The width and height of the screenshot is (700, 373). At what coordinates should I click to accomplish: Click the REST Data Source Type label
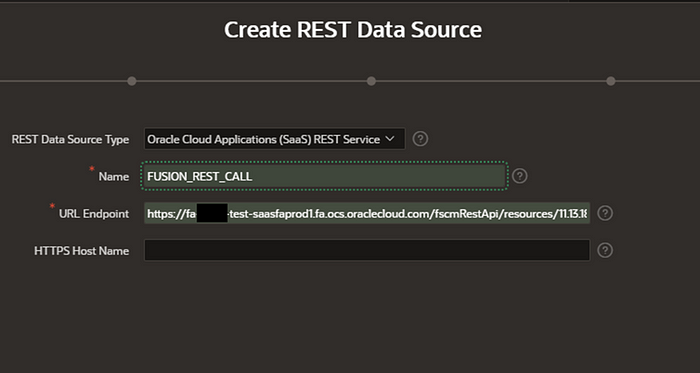[71, 140]
